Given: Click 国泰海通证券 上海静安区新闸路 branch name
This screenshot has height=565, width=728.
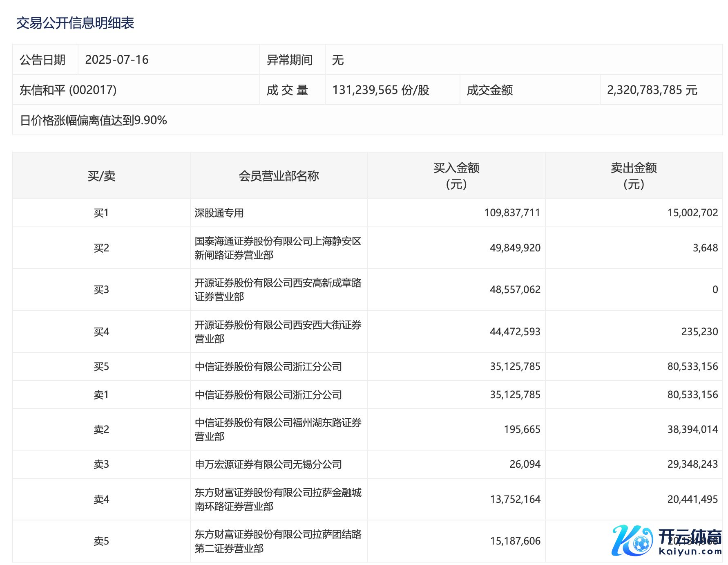Looking at the screenshot, I should 278,248.
